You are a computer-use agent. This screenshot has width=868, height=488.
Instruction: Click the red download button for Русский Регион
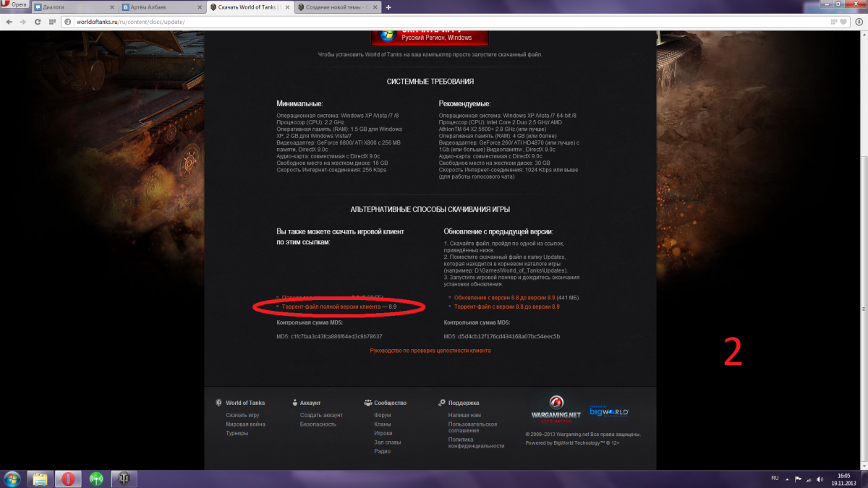coord(430,35)
